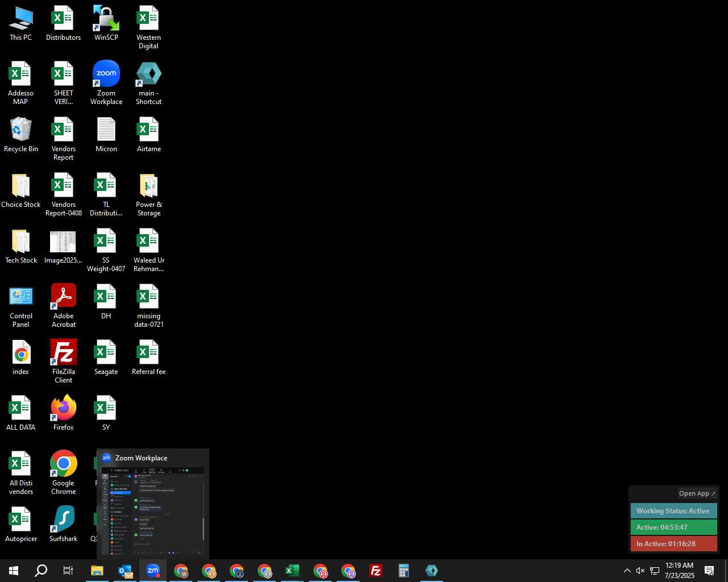The height and width of the screenshot is (582, 728).
Task: Select the Vendors Report Excel file
Action: point(63,139)
